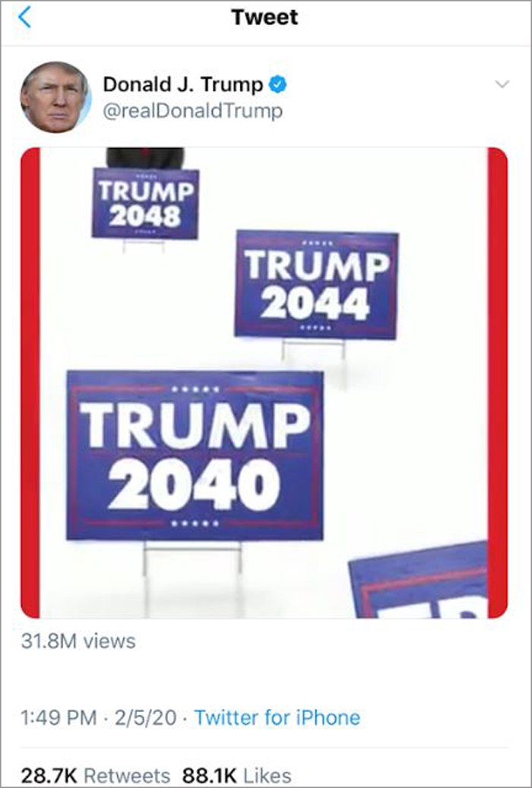Play the video at TRUMP 2040 sign
The height and width of the screenshot is (788, 532).
coord(195,455)
